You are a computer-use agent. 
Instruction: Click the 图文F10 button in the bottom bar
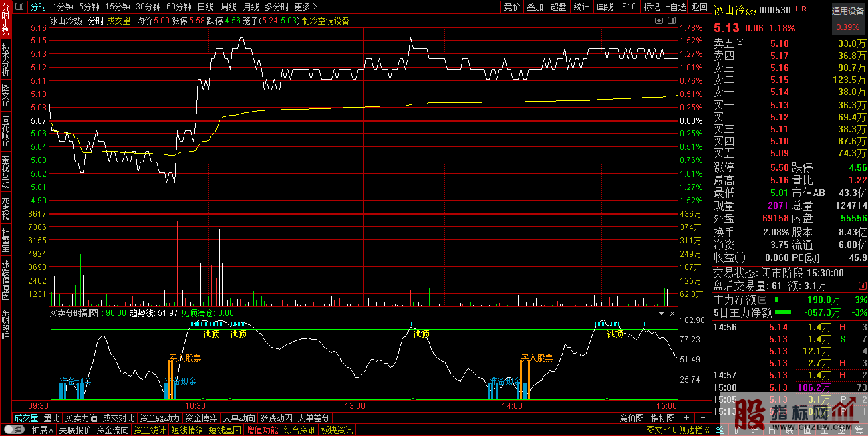[x=662, y=430]
